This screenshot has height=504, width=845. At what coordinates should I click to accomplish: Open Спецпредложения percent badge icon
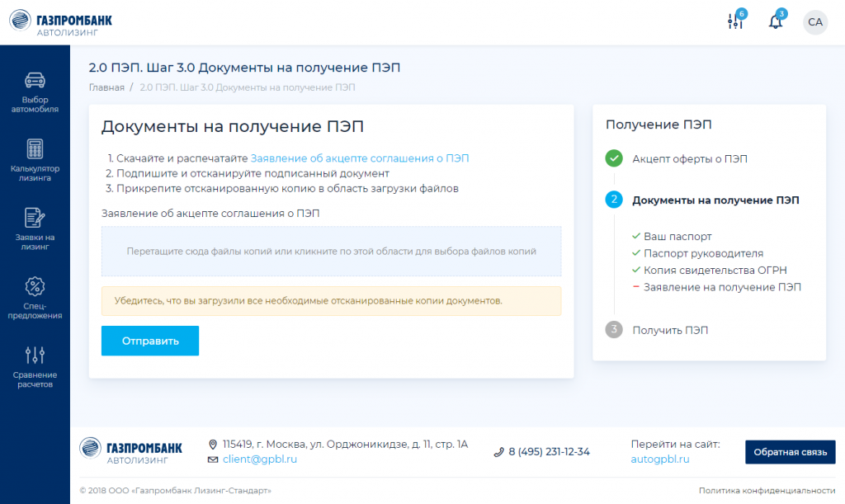(35, 286)
